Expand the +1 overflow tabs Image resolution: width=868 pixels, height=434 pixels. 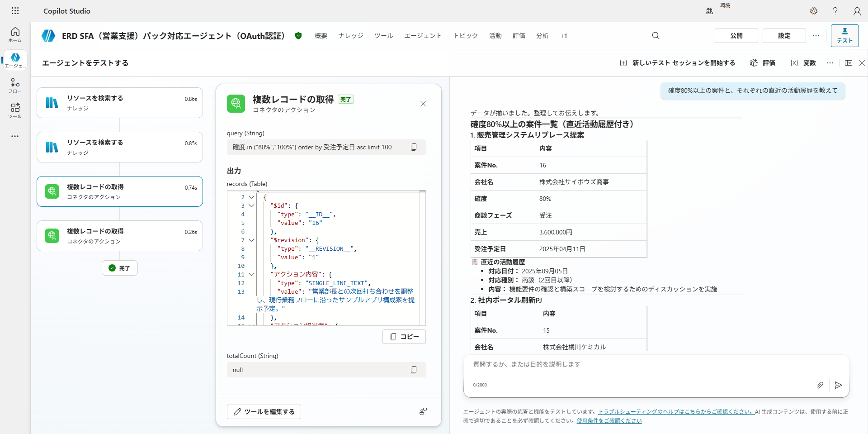tap(564, 36)
